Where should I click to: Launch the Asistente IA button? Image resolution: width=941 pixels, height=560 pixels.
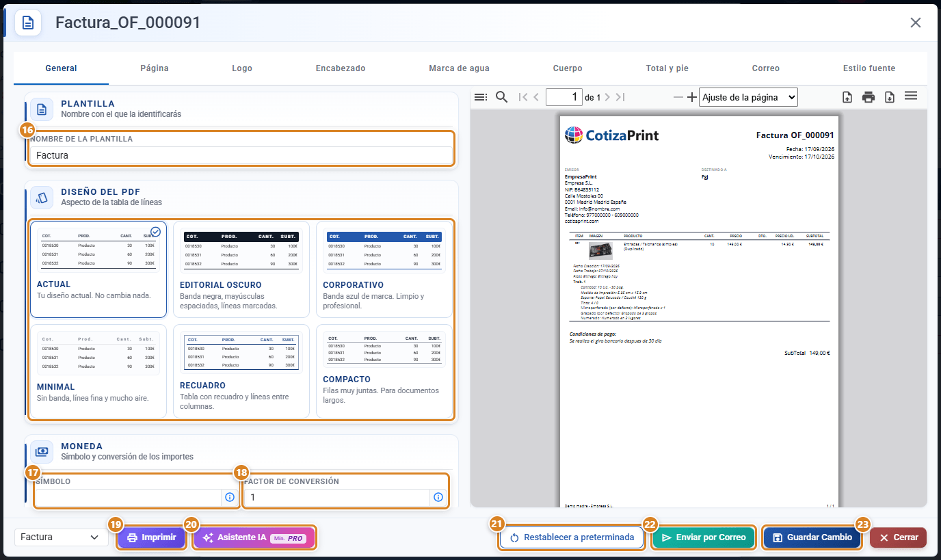click(x=254, y=537)
